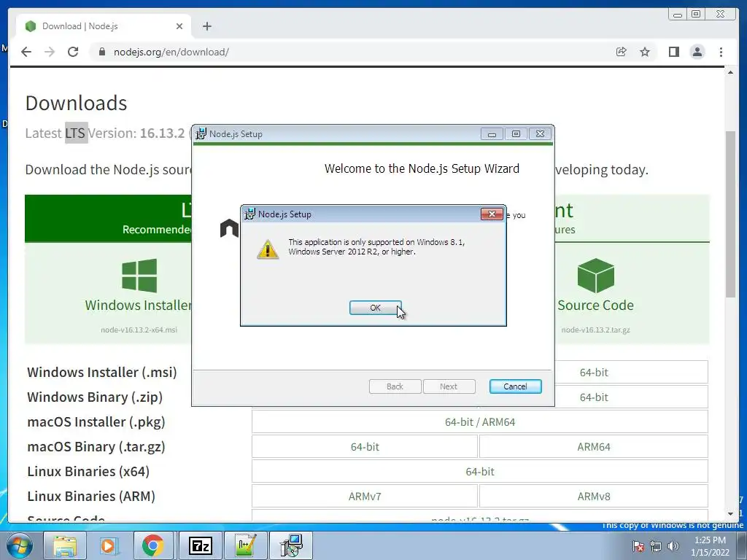Image resolution: width=747 pixels, height=560 pixels.
Task: Open Notepad++ from the taskbar
Action: [x=245, y=545]
